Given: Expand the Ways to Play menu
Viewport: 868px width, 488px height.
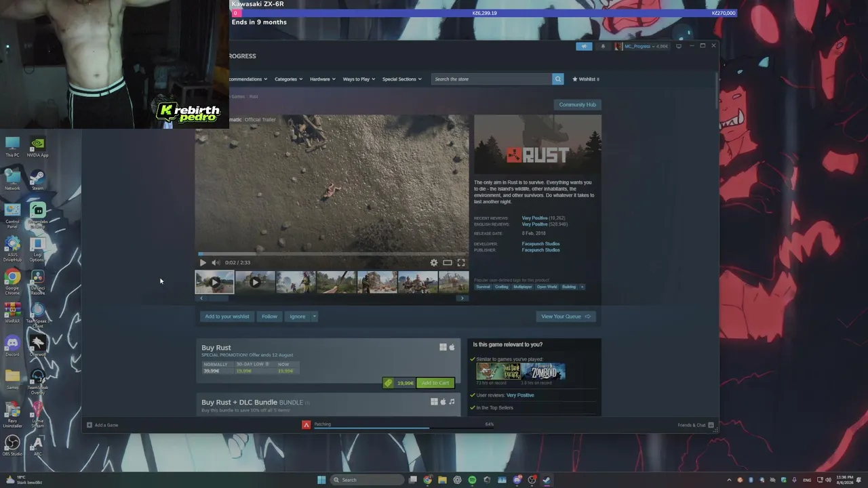Looking at the screenshot, I should tap(359, 79).
